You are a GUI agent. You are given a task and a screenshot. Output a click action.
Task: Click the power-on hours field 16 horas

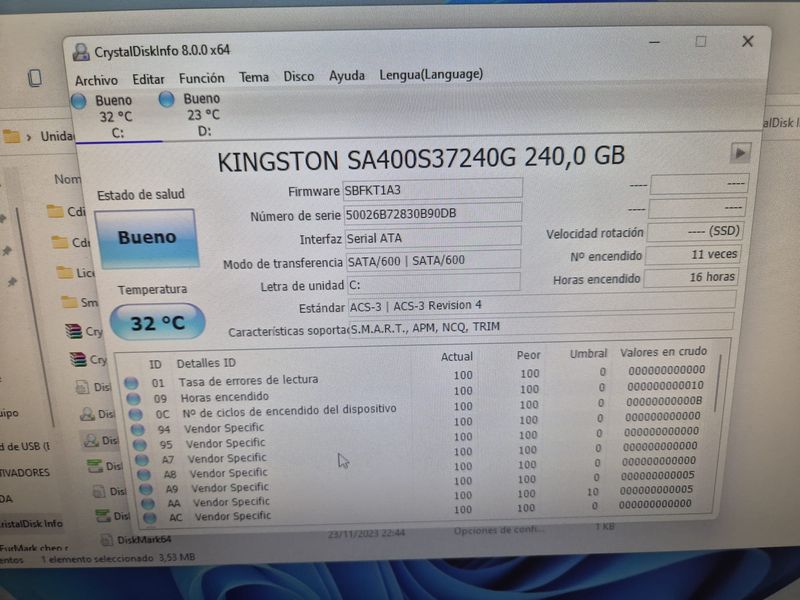tap(690, 277)
